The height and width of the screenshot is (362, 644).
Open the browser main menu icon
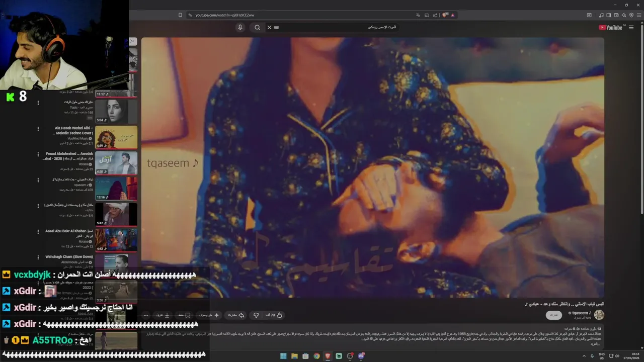coord(639,15)
